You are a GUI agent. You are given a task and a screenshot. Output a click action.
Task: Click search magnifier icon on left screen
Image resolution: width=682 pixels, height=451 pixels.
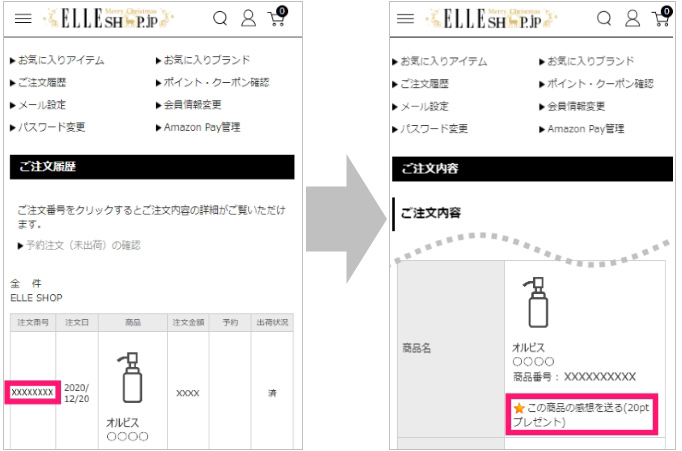coord(221,19)
